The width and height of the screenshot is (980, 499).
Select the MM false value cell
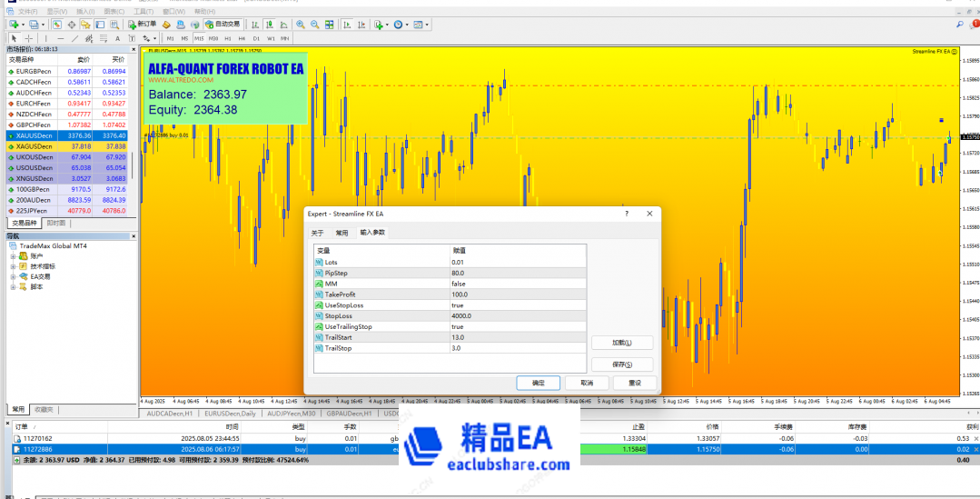518,284
